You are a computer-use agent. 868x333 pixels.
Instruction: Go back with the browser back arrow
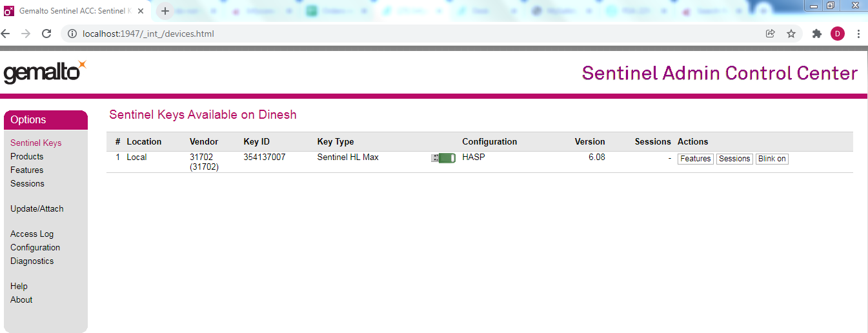tap(6, 34)
